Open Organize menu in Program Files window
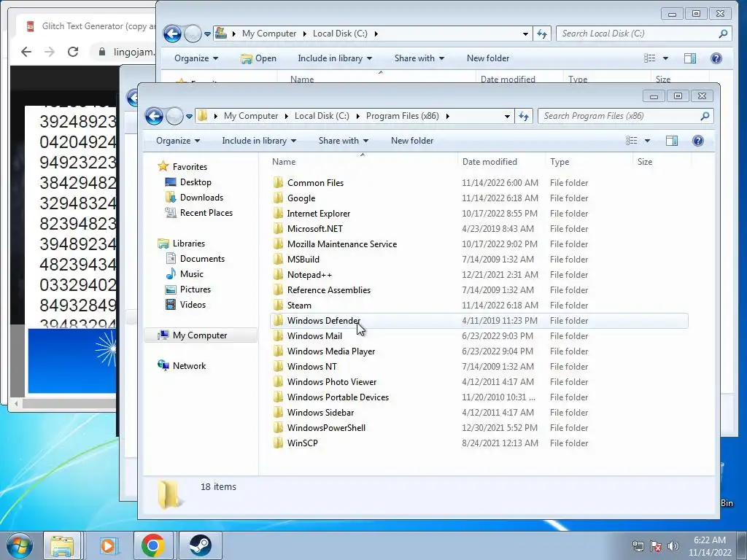This screenshot has width=747, height=560. pos(178,141)
